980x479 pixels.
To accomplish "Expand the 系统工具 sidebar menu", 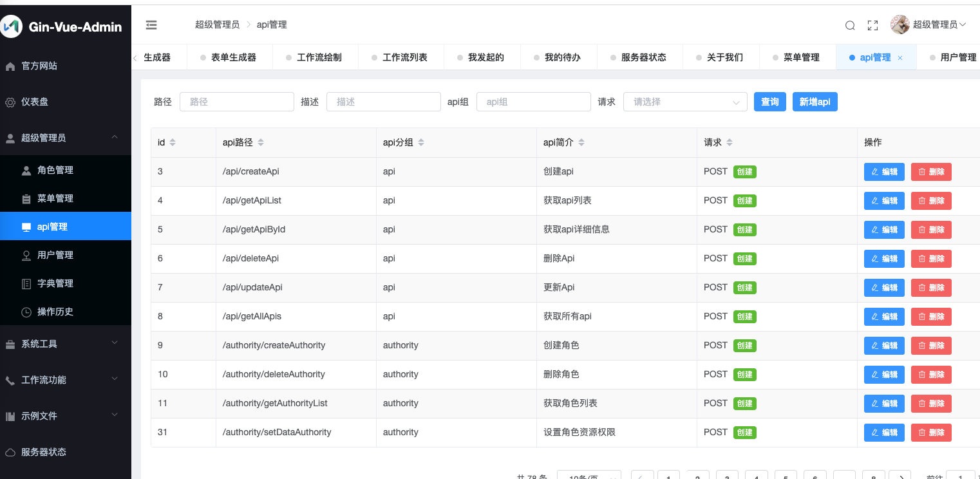I will (x=66, y=344).
